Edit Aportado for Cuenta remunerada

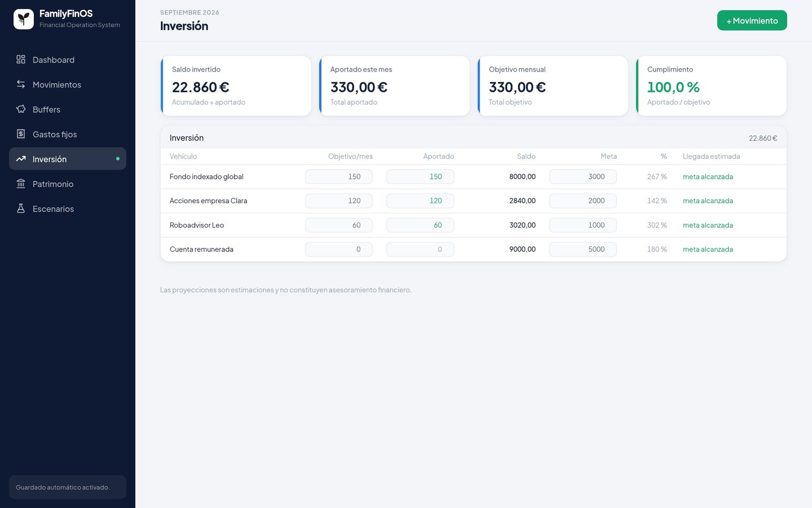(420, 249)
